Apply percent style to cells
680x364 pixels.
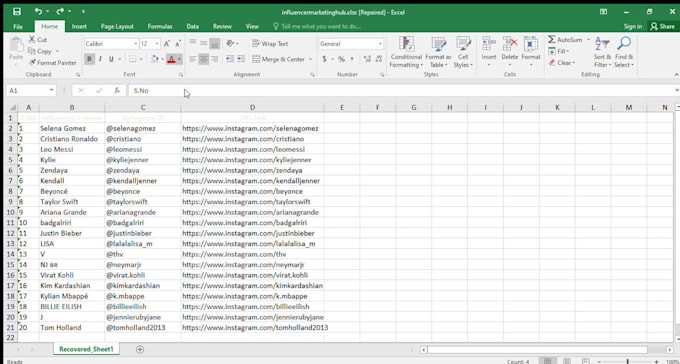click(341, 59)
